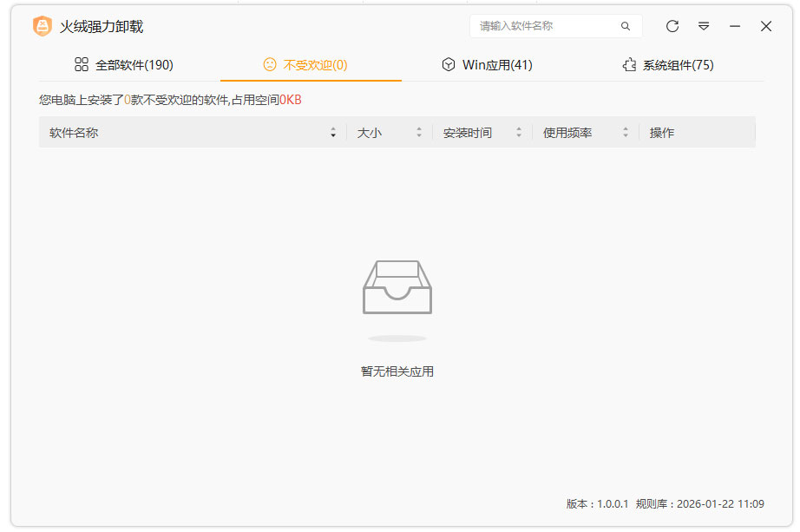The image size is (800, 532).
Task: Click the 火绒强力卸载 app logo icon
Action: click(x=41, y=27)
